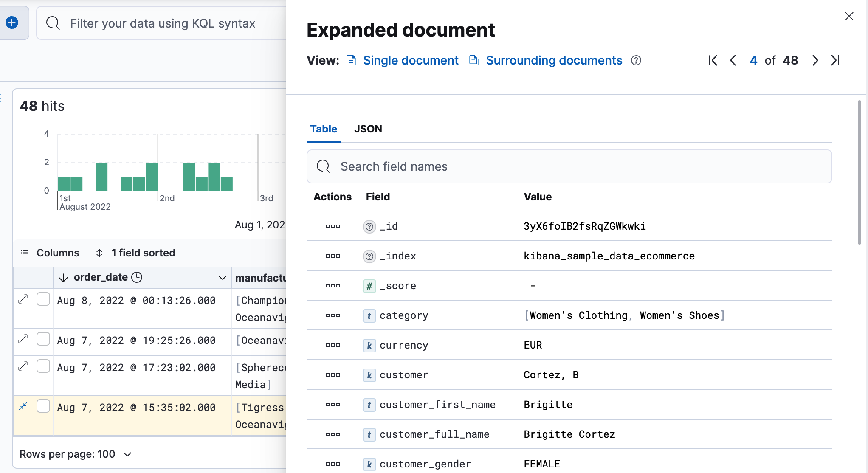Image resolution: width=868 pixels, height=473 pixels.
Task: Advance to the next document with right arrow
Action: [814, 60]
